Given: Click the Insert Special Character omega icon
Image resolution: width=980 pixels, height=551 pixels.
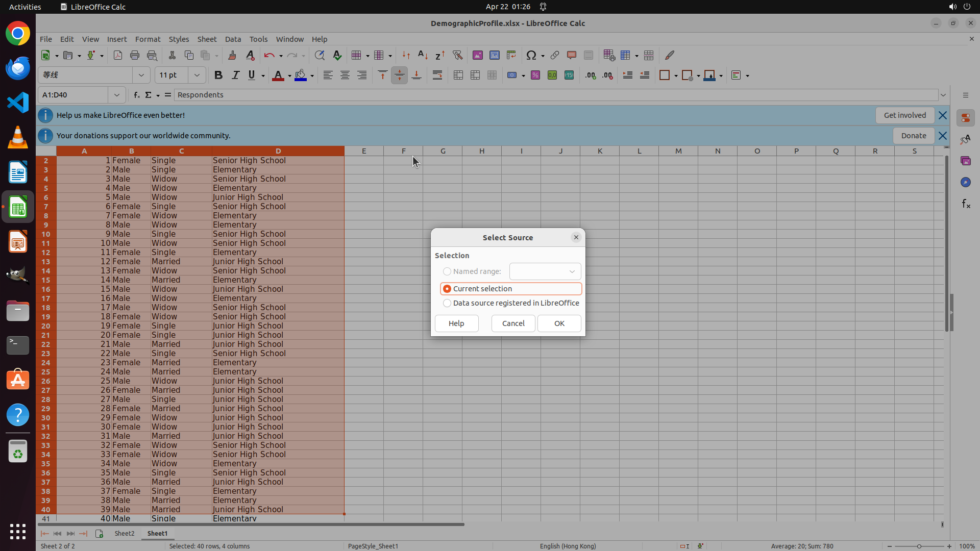Looking at the screenshot, I should tap(531, 55).
